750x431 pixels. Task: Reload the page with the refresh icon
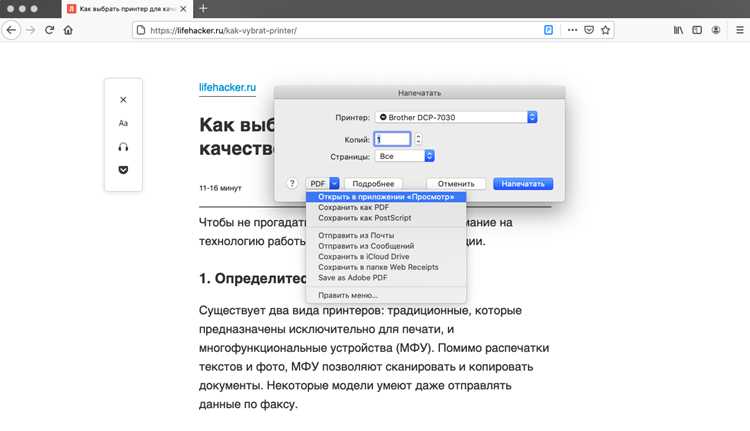[49, 30]
